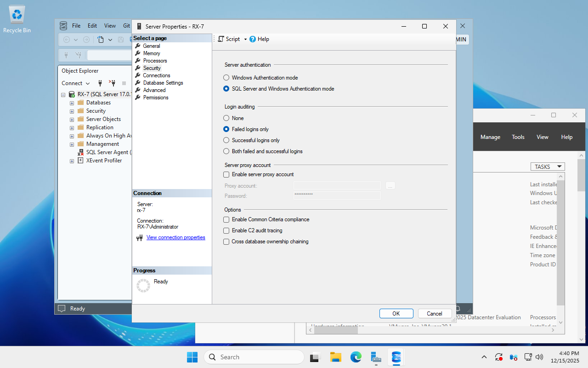
Task: Click the Disconnect server icon
Action: [x=112, y=83]
